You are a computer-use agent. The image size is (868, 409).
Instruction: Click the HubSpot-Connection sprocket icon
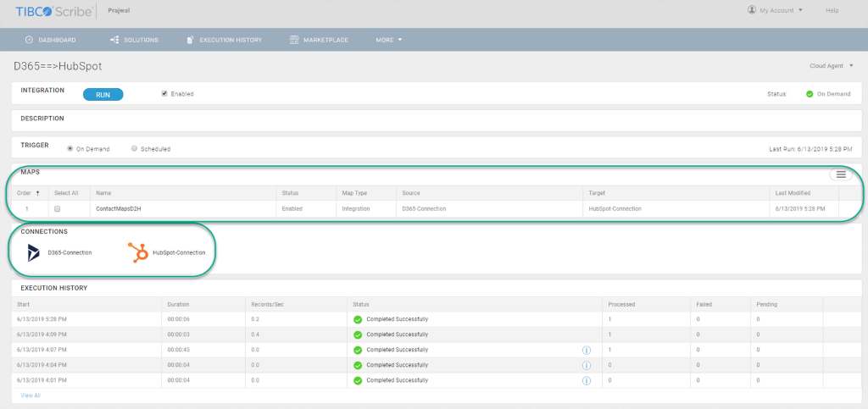[x=138, y=252]
